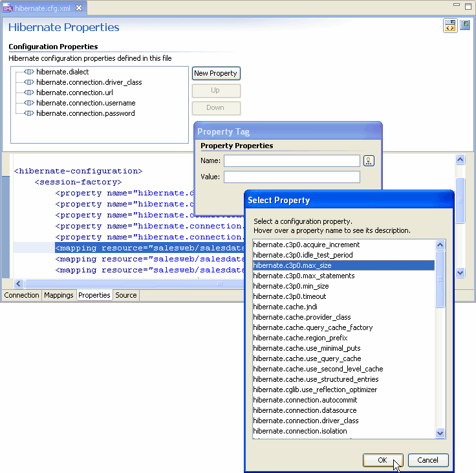
Task: Select hibernate.cache.query_cache_factory entry
Action: tap(343, 327)
